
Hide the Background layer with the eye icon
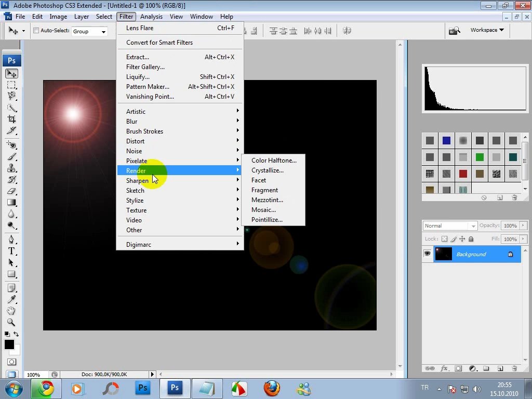click(427, 254)
